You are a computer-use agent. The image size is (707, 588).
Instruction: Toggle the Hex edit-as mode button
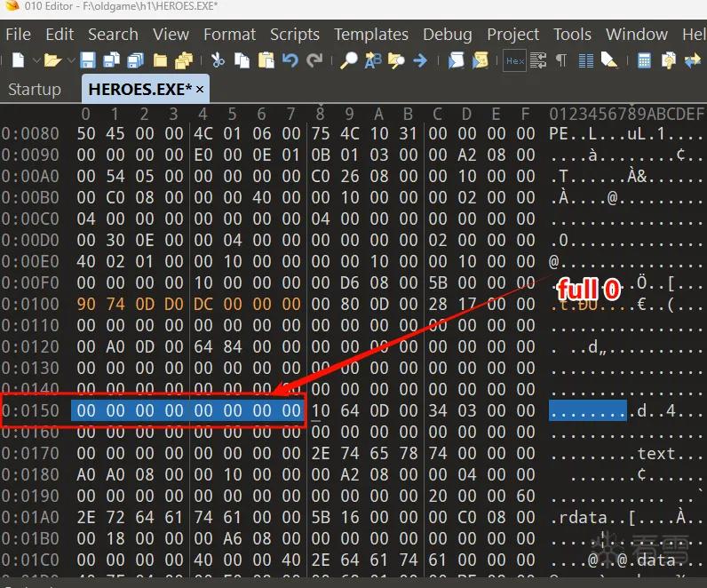coord(514,60)
